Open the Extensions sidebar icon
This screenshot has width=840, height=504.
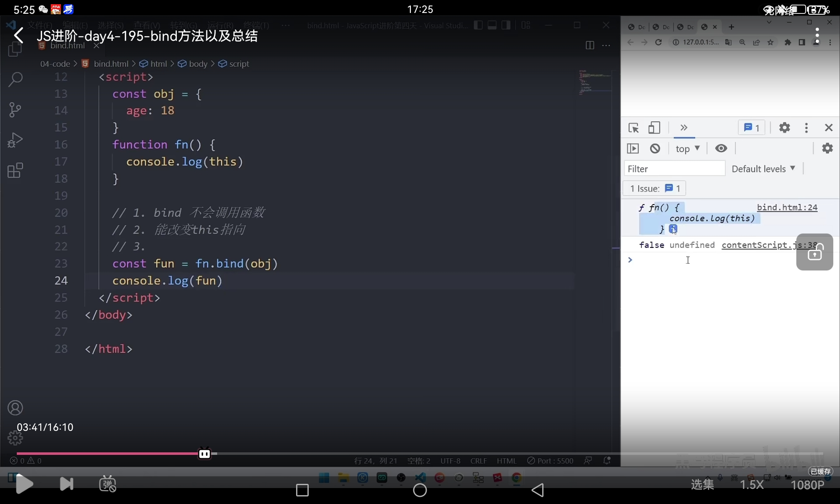[15, 171]
